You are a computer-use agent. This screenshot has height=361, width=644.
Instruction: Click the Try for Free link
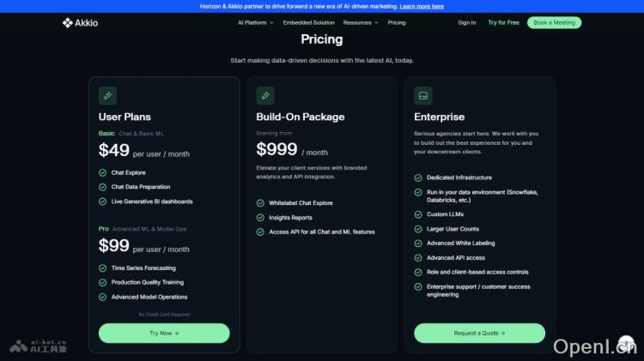pos(503,23)
